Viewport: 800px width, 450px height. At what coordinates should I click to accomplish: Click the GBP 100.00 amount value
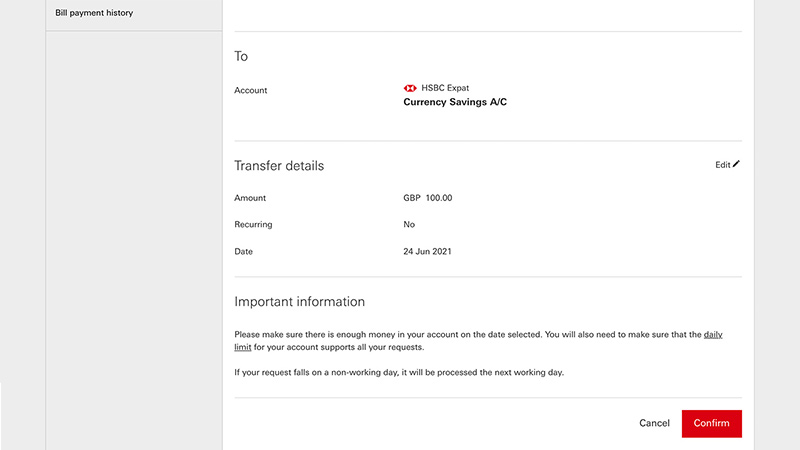[x=428, y=198]
